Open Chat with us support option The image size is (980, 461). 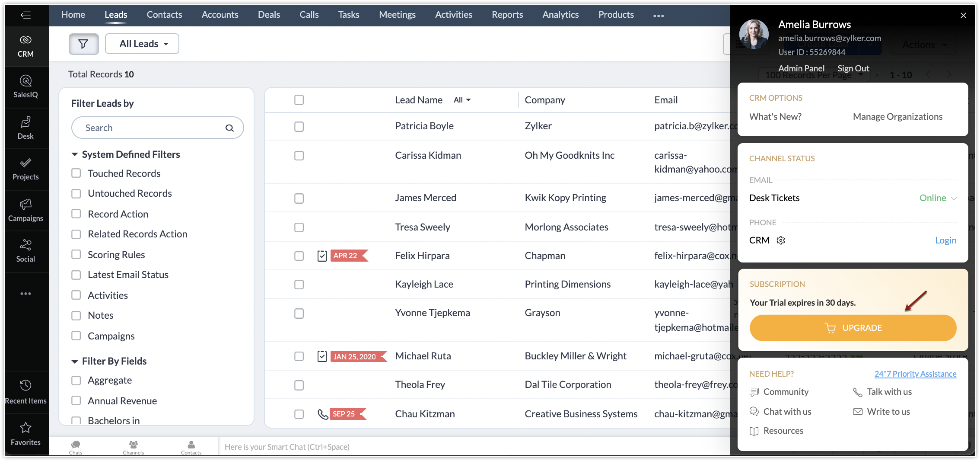point(780,412)
